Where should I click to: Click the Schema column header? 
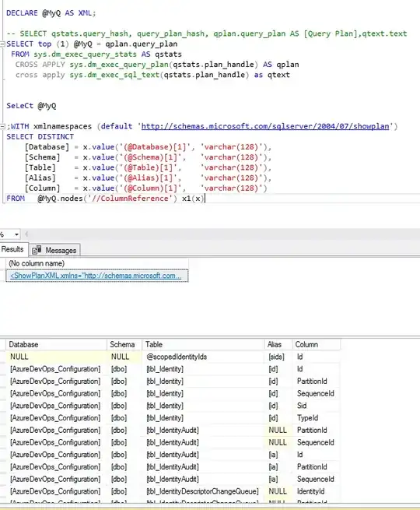coord(124,344)
